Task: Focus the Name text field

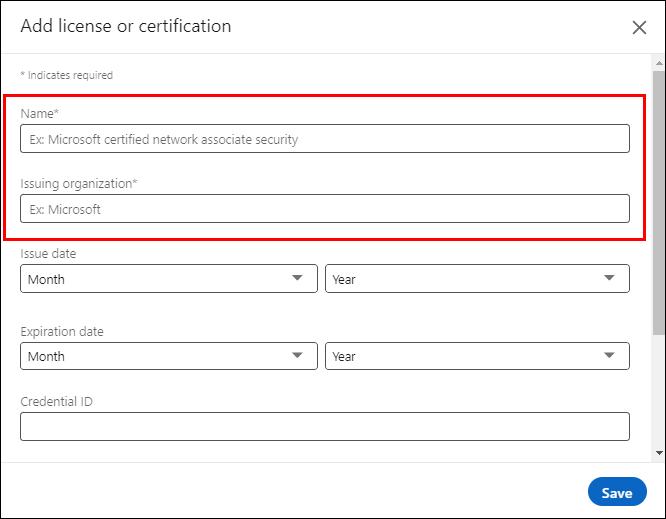Action: click(324, 139)
